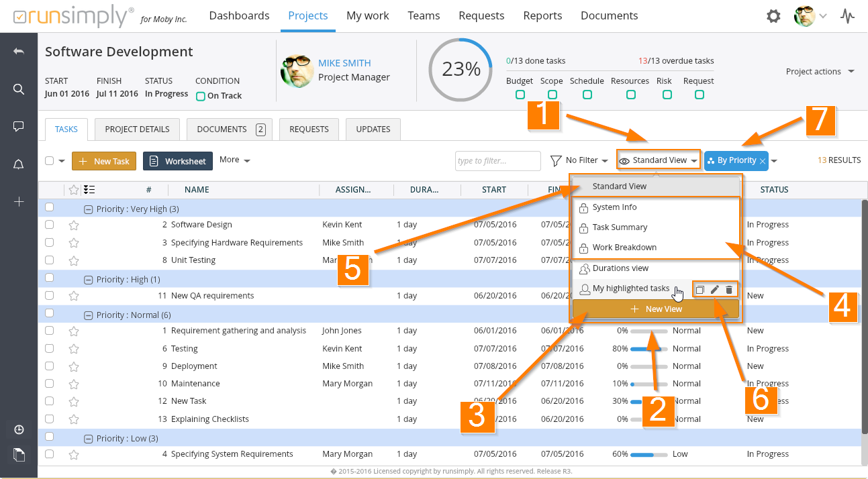
Task: Click the Testing task progress bar
Action: (648, 349)
